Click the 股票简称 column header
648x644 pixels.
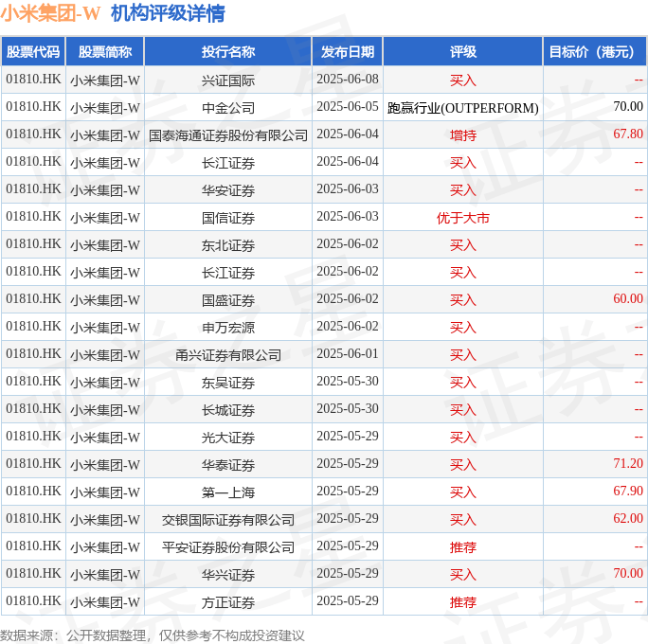105,52
